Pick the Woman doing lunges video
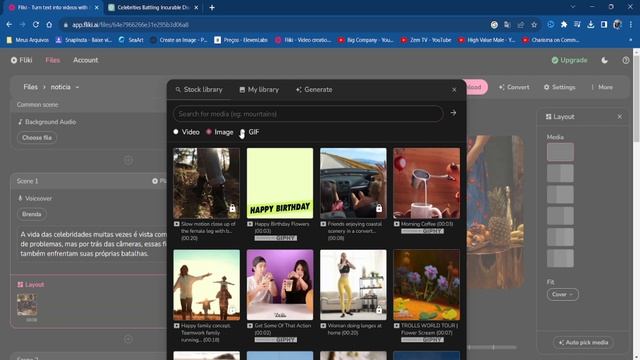 353,285
